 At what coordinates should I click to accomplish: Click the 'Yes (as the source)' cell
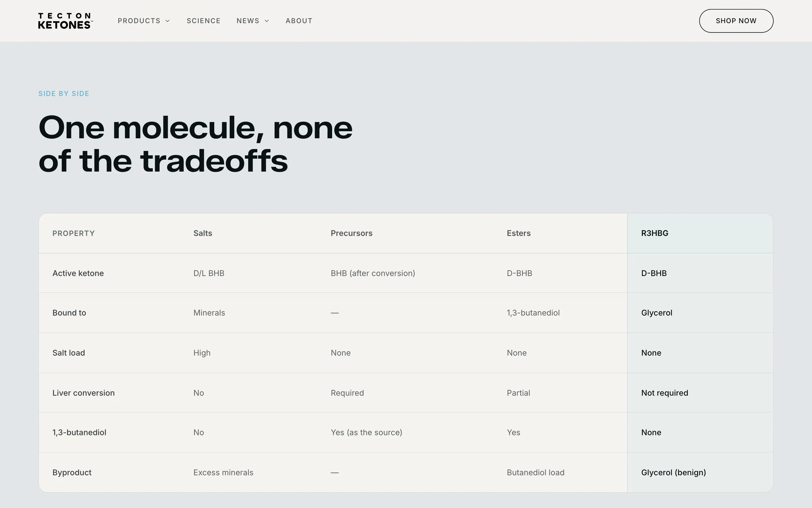(366, 432)
